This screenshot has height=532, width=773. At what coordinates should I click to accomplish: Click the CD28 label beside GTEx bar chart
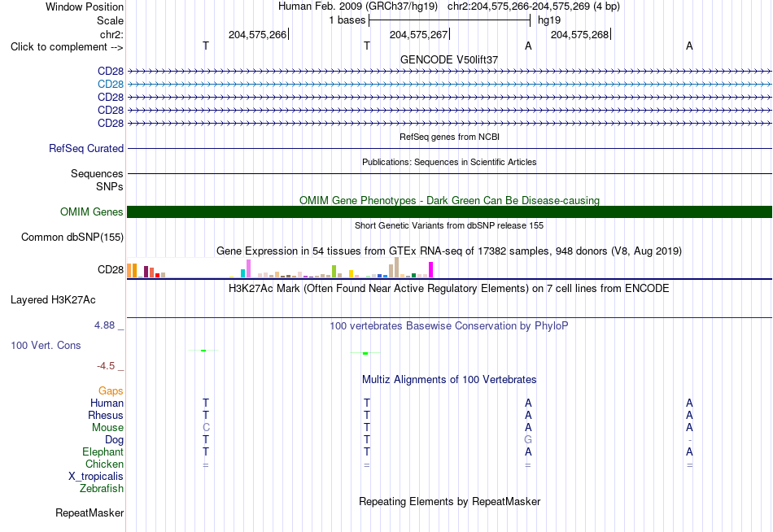(111, 270)
